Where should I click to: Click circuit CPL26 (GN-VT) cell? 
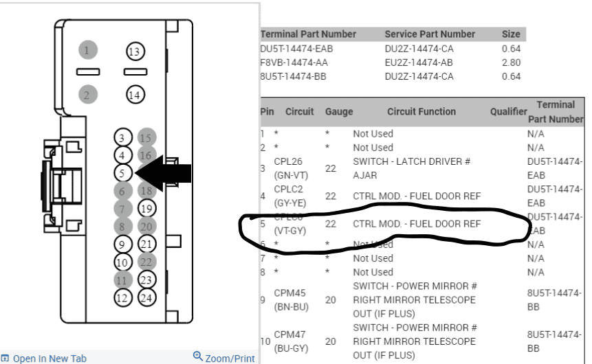(x=291, y=168)
